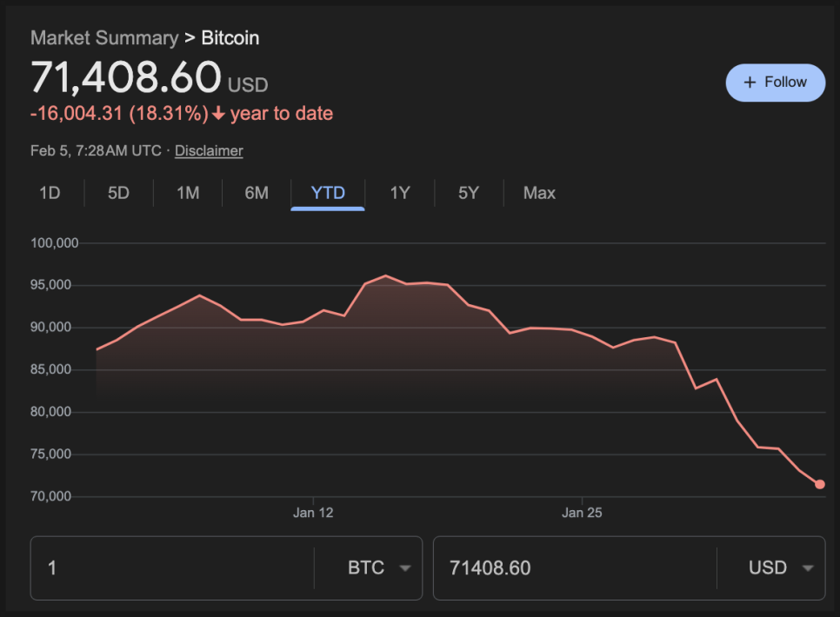Image resolution: width=840 pixels, height=617 pixels.
Task: Select the YTD tab
Action: pyautogui.click(x=328, y=193)
